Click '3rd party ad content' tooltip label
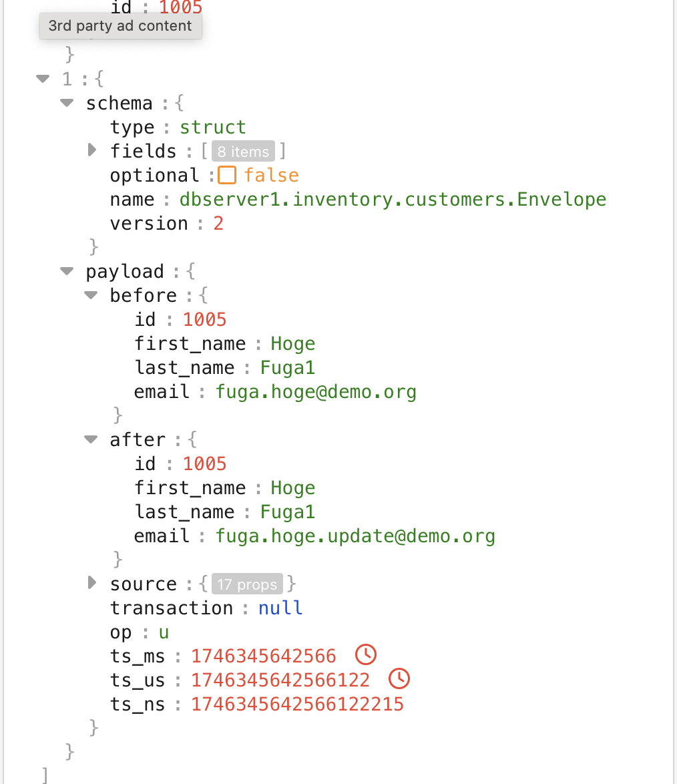This screenshot has width=677, height=784. click(120, 26)
